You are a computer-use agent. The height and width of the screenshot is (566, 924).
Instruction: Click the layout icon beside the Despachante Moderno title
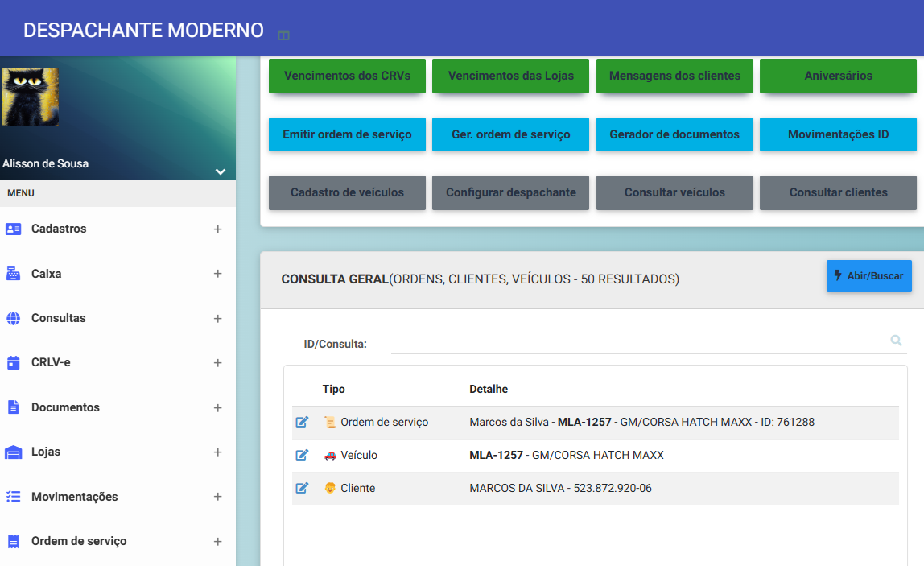(x=283, y=35)
